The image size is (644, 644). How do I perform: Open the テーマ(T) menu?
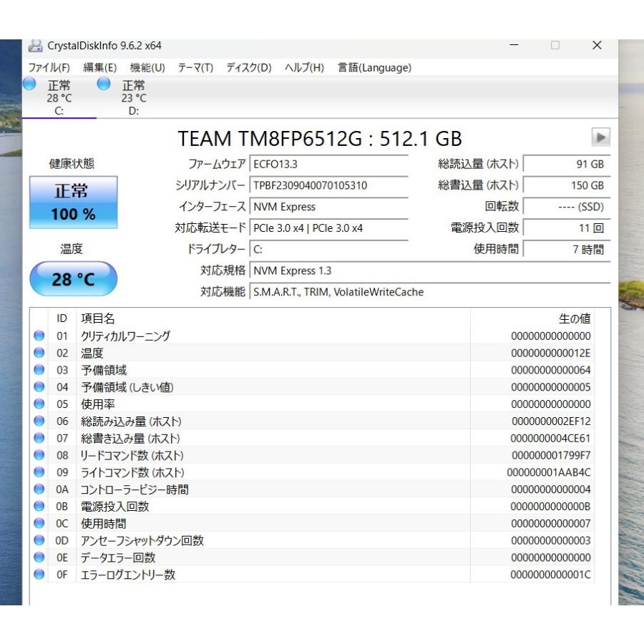tap(195, 68)
